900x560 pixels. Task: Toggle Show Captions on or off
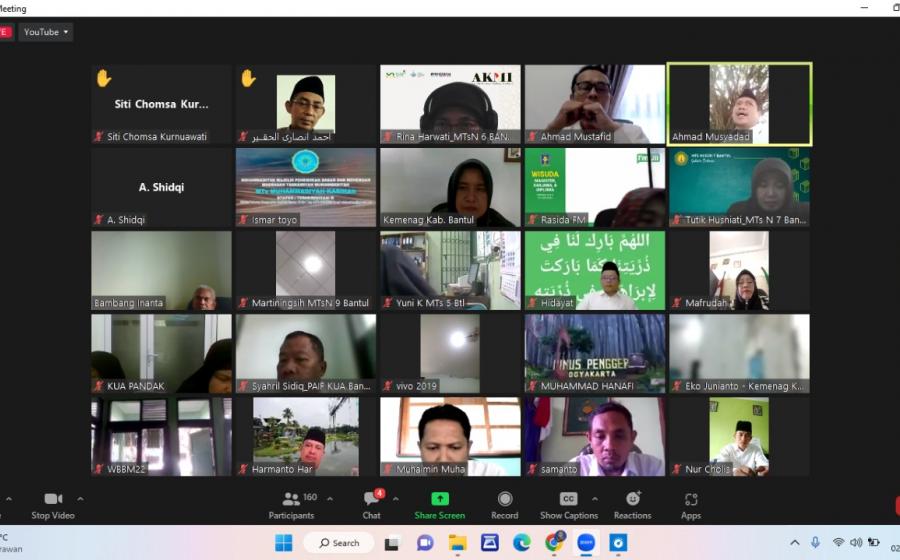[x=568, y=504]
